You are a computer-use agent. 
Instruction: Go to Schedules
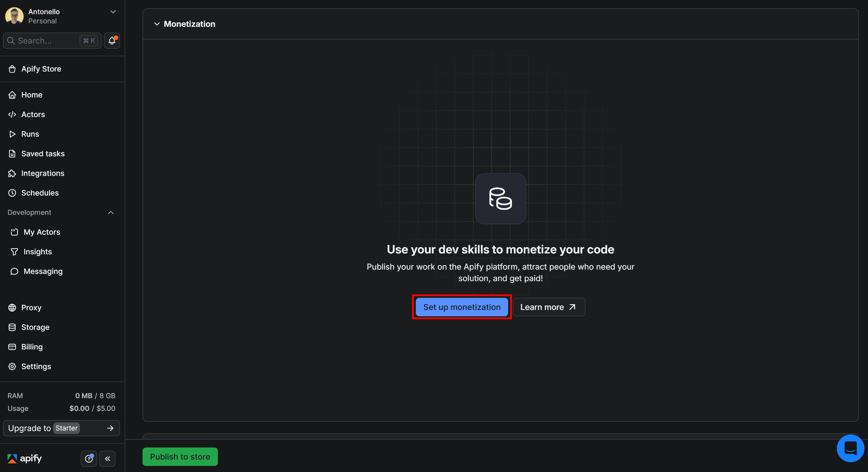(40, 193)
